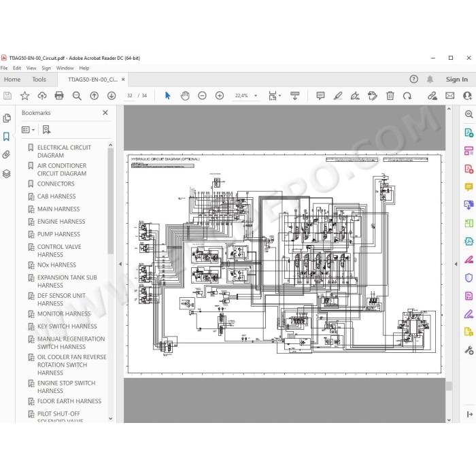476x476 pixels.
Task: Open the sign document tool
Action: click(355, 96)
